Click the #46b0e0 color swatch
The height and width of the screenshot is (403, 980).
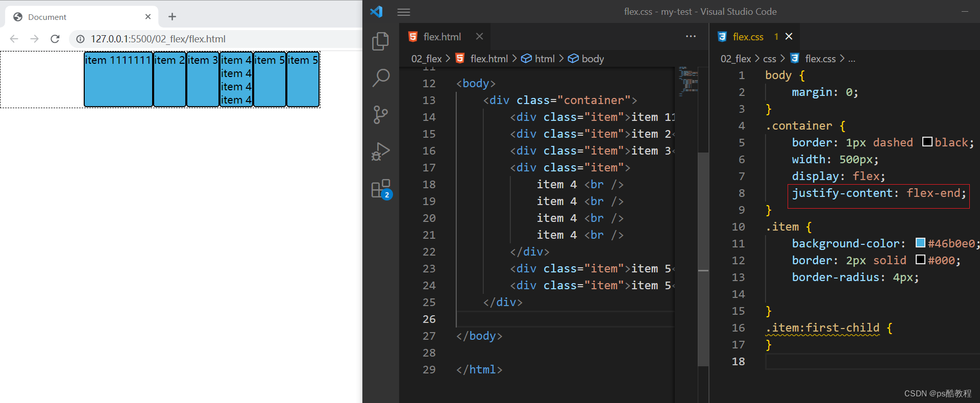pos(920,243)
